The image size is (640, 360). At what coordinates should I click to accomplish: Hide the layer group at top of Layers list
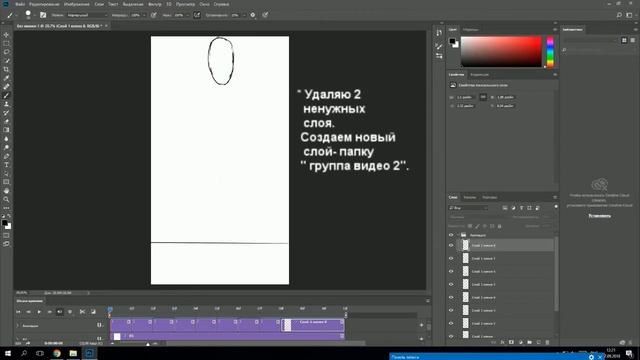451,235
